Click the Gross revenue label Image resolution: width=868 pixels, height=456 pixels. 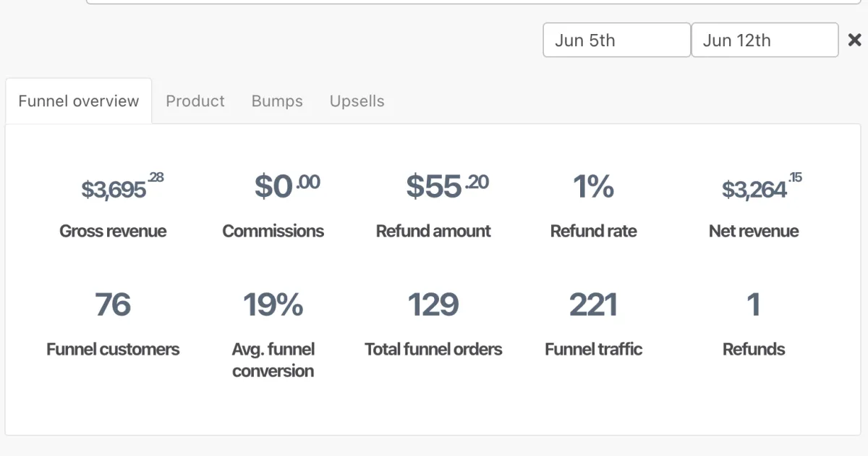tap(113, 232)
